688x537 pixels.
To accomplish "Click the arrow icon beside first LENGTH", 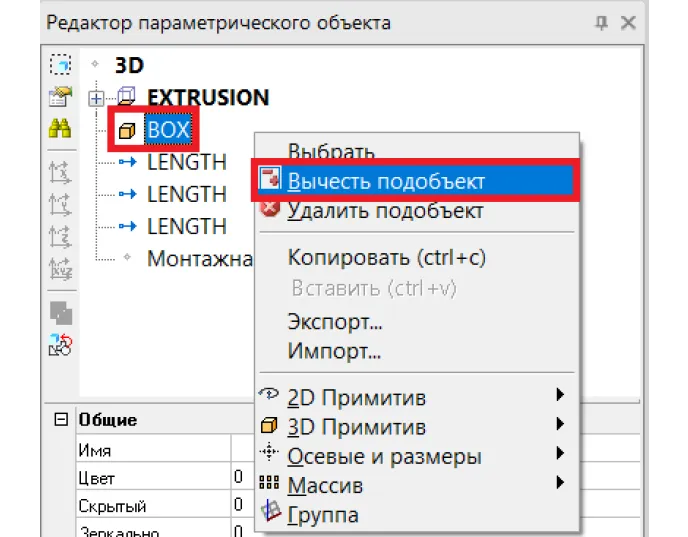I will tap(128, 162).
